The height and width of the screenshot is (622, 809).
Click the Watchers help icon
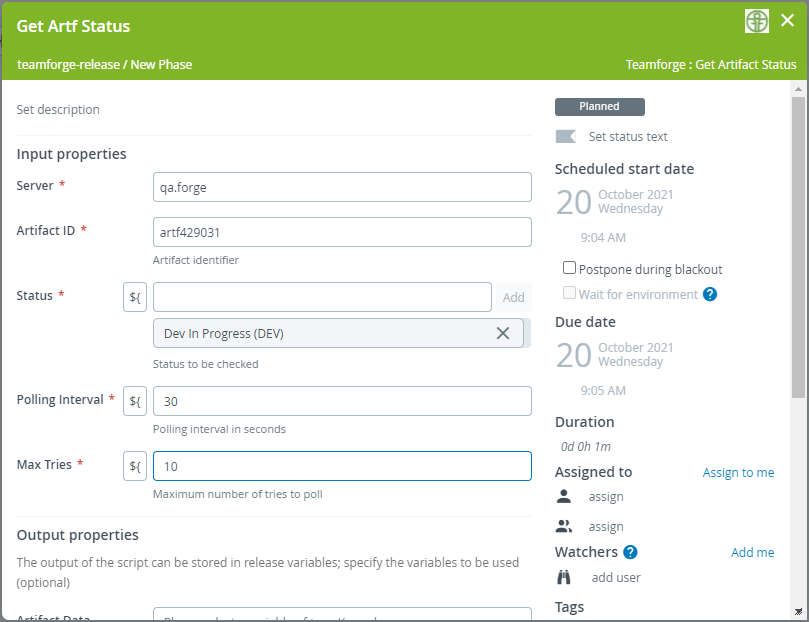coord(630,552)
